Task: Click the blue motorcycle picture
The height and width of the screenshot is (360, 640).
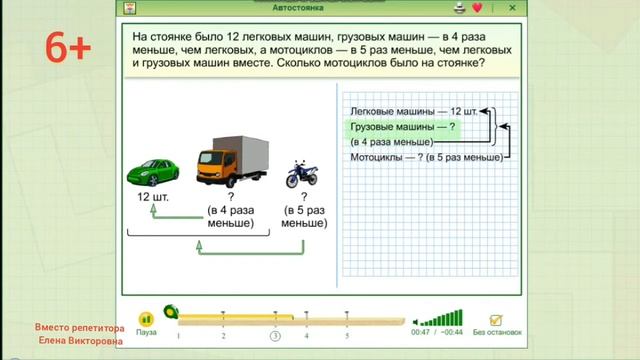Action: pos(302,174)
